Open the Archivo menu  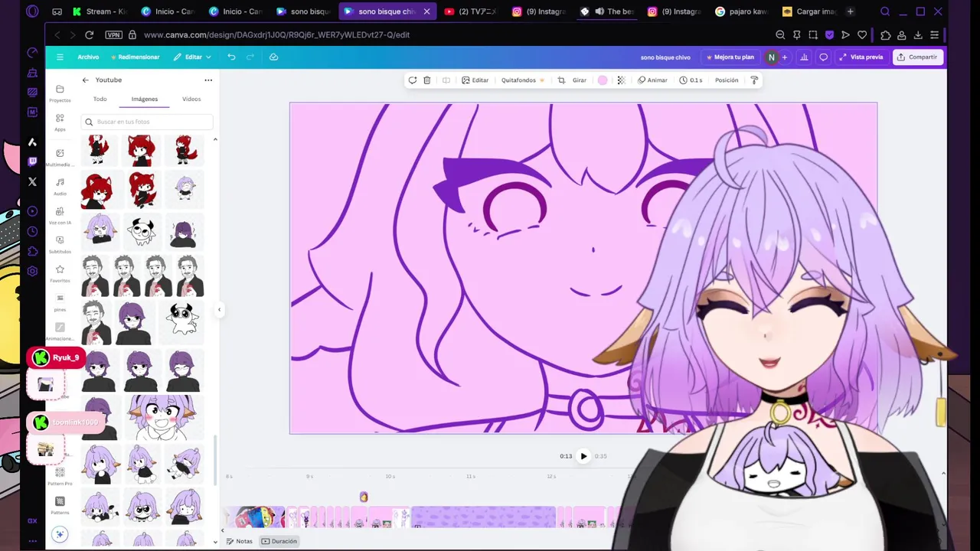[88, 57]
